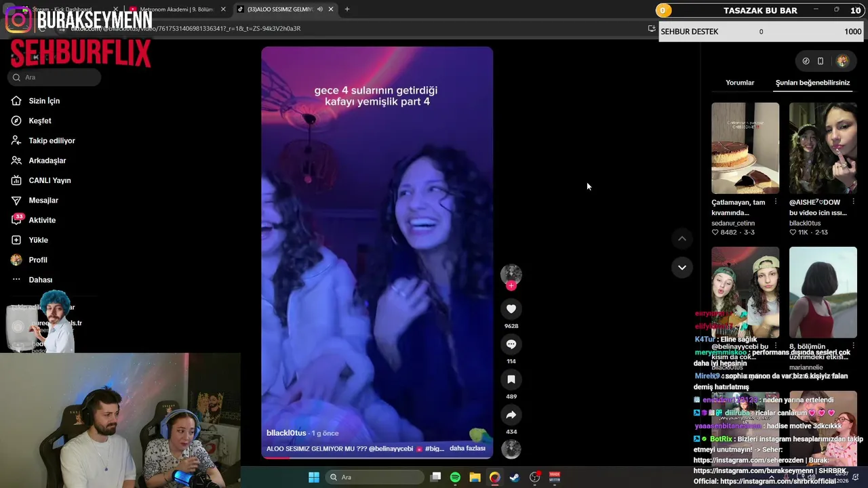The height and width of the screenshot is (488, 868).
Task: Save video with the bookmark icon
Action: (x=511, y=380)
